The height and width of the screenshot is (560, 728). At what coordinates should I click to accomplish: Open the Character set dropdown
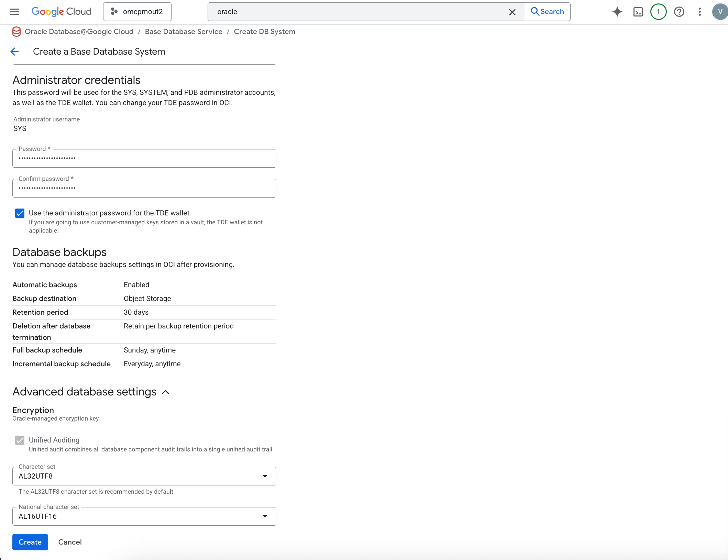265,476
